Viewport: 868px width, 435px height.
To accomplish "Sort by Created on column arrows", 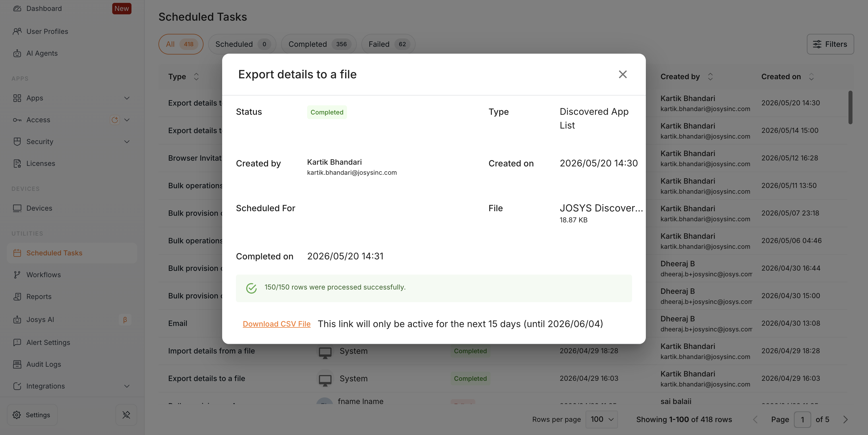I will [x=811, y=77].
